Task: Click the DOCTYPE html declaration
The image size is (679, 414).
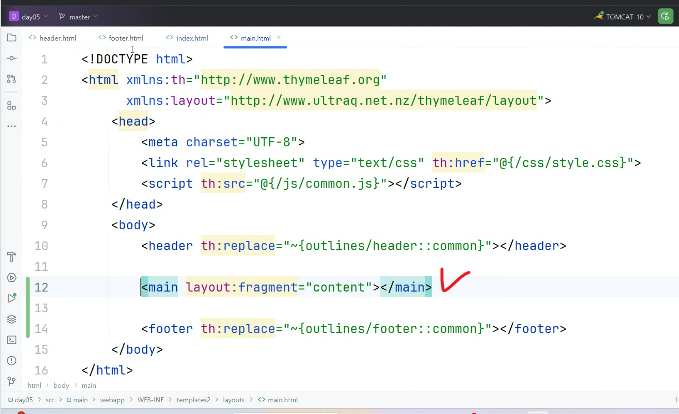Action: pos(137,59)
